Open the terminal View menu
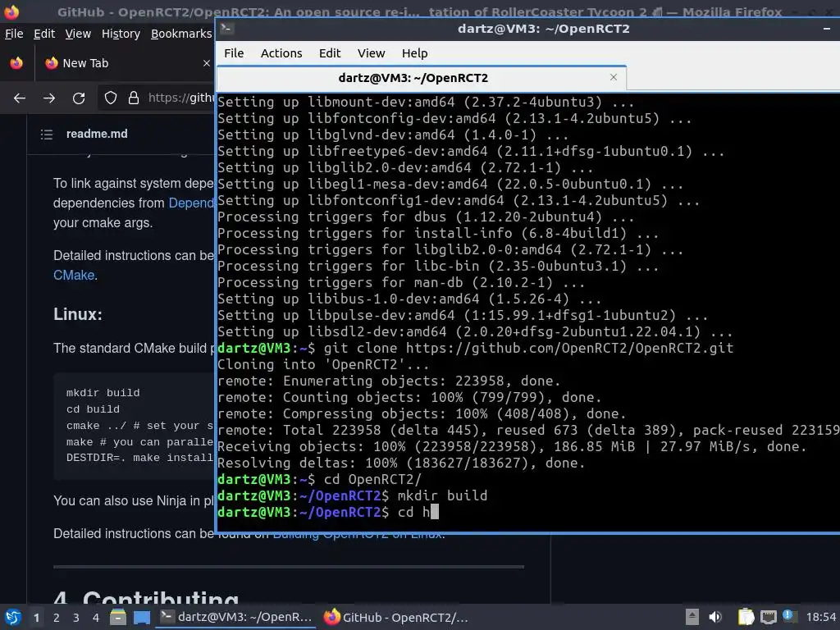The width and height of the screenshot is (840, 630). pyautogui.click(x=372, y=53)
